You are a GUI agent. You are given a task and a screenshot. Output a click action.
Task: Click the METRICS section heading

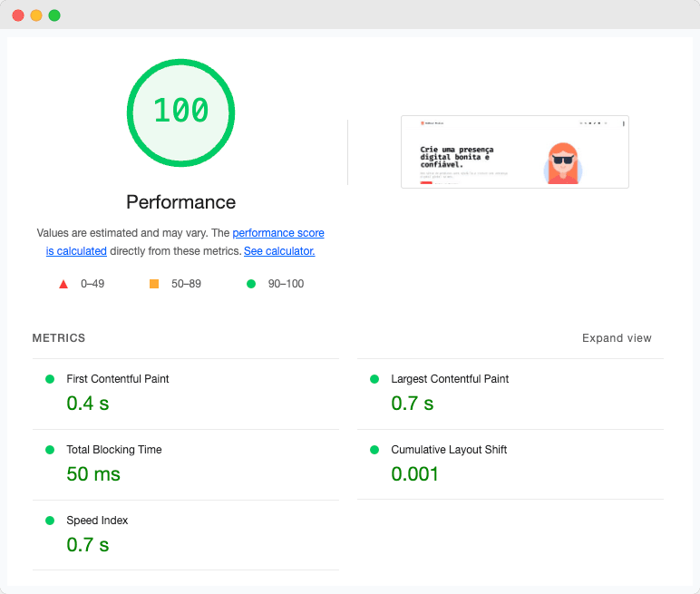[59, 338]
